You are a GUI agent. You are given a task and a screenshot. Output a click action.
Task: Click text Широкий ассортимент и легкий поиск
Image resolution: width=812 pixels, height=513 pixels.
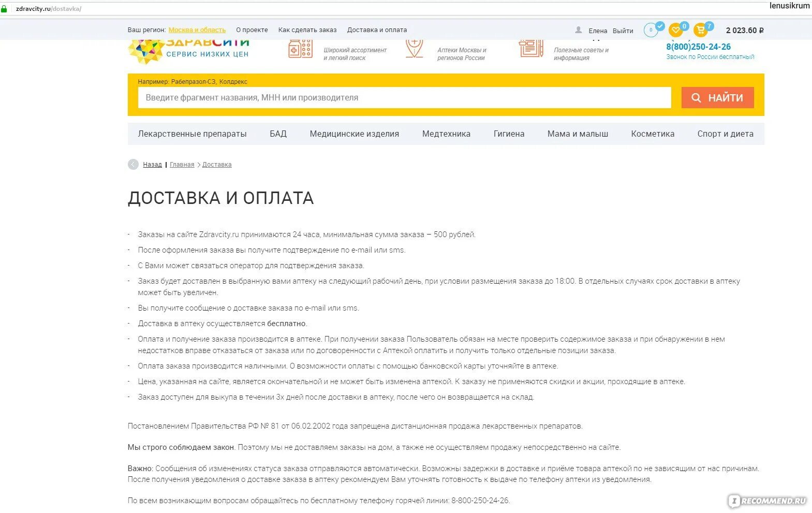[x=355, y=54]
